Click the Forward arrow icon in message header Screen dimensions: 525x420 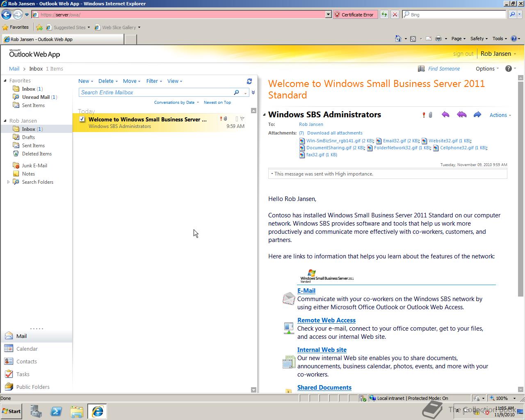point(477,115)
